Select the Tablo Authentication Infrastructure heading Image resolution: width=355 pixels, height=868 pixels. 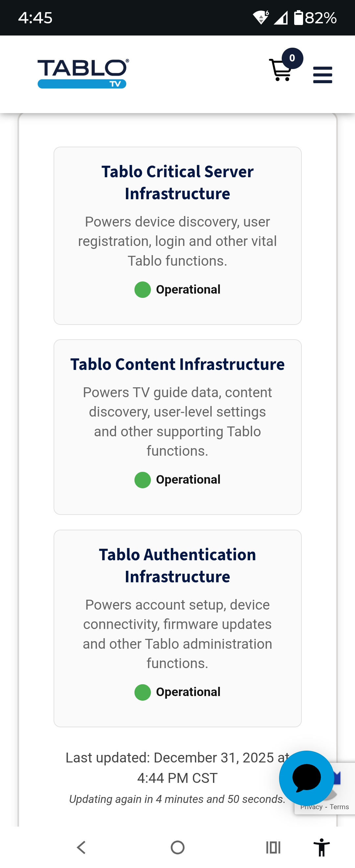pos(177,566)
